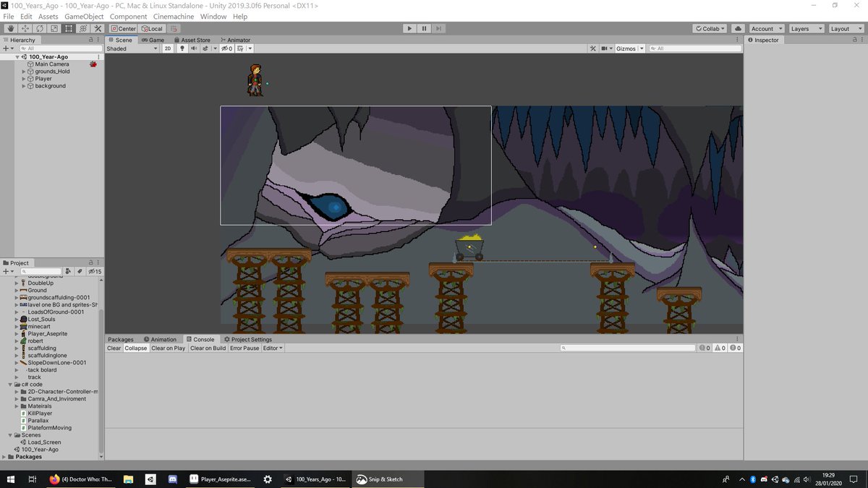
Task: Open Discord from the Windows taskbar
Action: coord(173,479)
